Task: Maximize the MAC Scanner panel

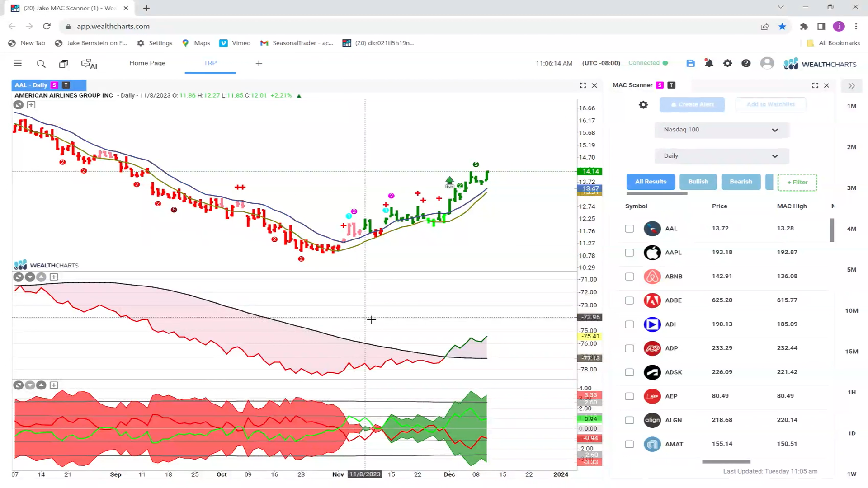Action: [x=815, y=85]
